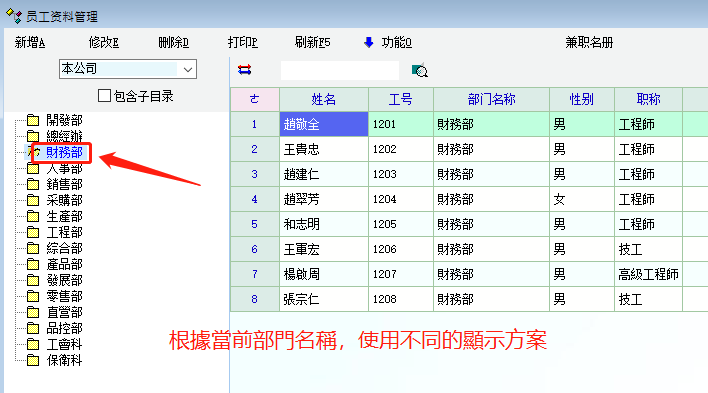708x393 pixels.
Task: Click the 删除D menu item
Action: point(173,42)
